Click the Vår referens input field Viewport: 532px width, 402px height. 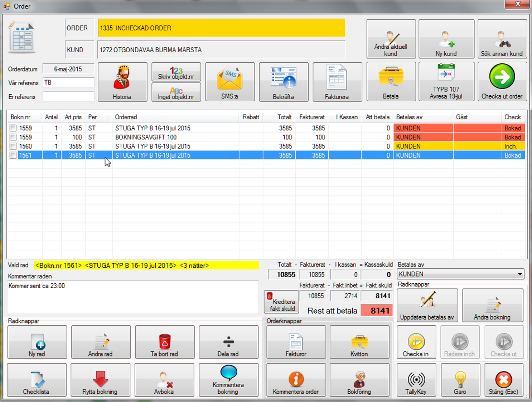[68, 83]
